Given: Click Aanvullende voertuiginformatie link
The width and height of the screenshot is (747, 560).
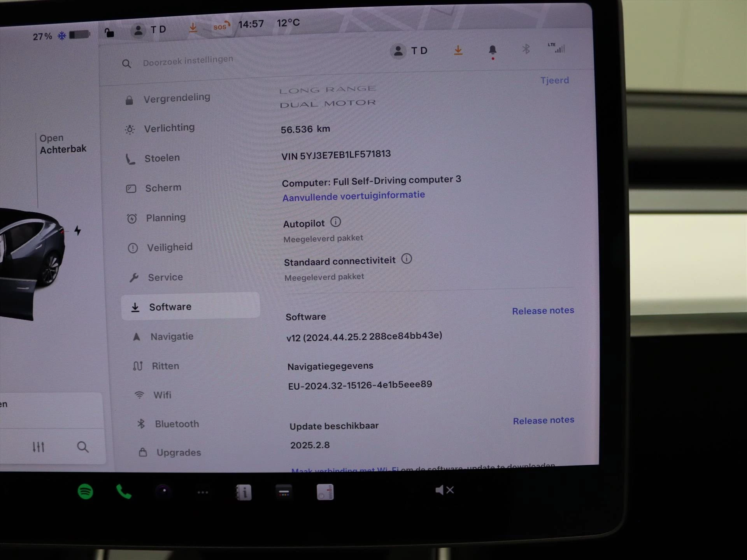Looking at the screenshot, I should click(x=354, y=195).
